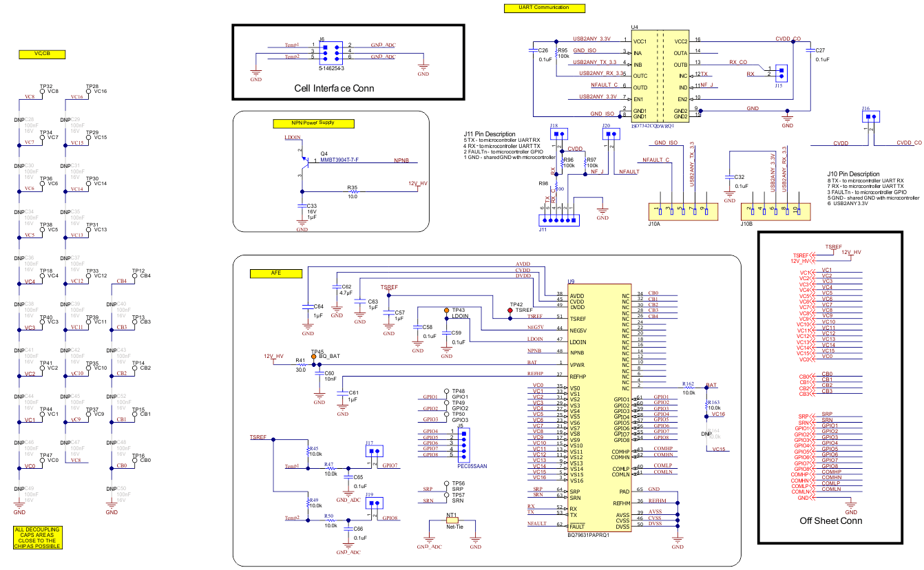
Task: Select the J11 Pin Description heading
Action: [490, 134]
